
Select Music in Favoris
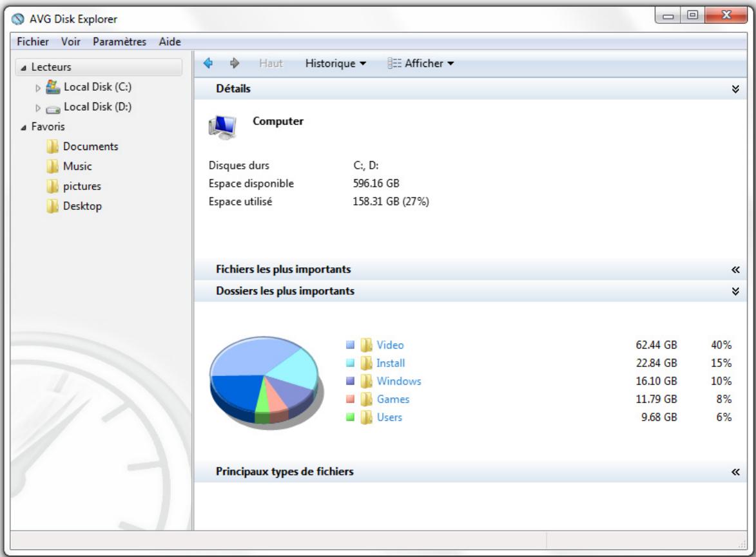(77, 166)
